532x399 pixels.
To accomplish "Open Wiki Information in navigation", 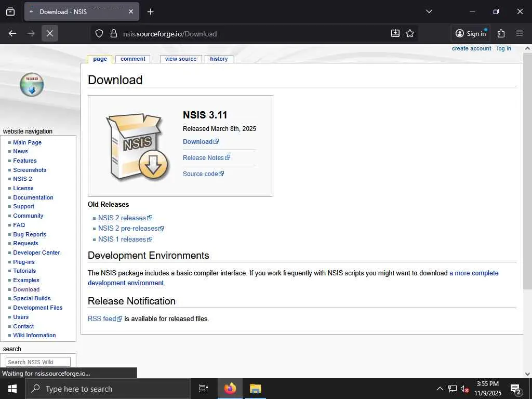I will (x=34, y=335).
